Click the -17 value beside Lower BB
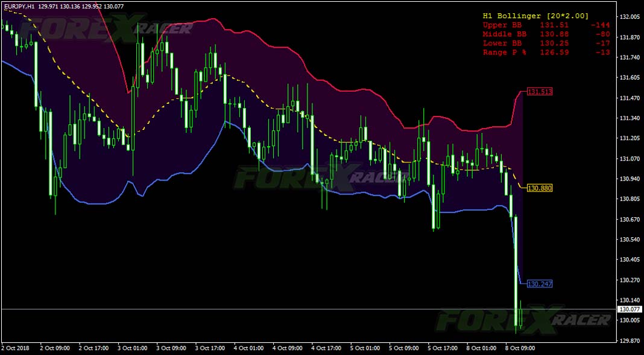This screenshot has height=355, width=644. pyautogui.click(x=602, y=43)
